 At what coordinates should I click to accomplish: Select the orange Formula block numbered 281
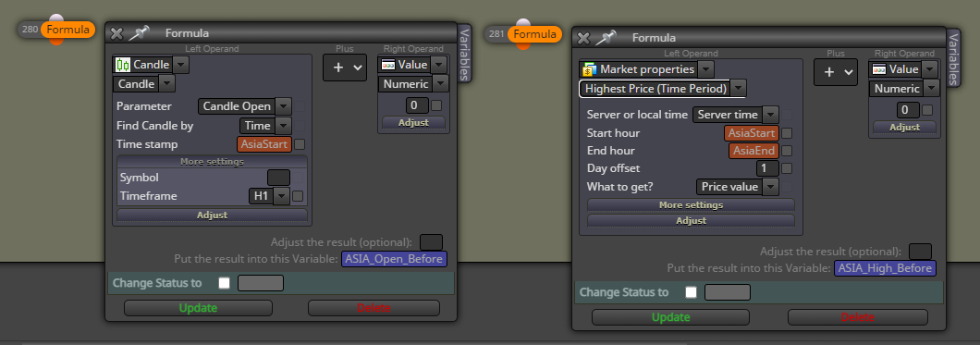pyautogui.click(x=534, y=34)
